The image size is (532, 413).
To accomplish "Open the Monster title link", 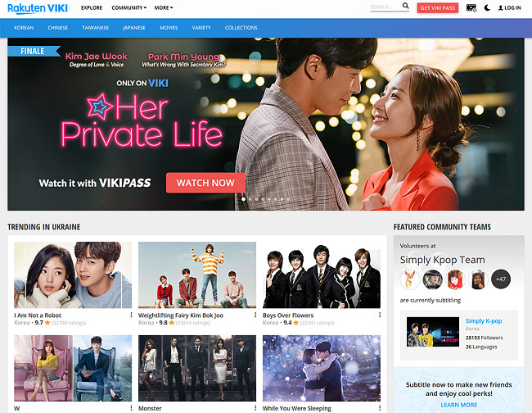I will pyautogui.click(x=150, y=408).
